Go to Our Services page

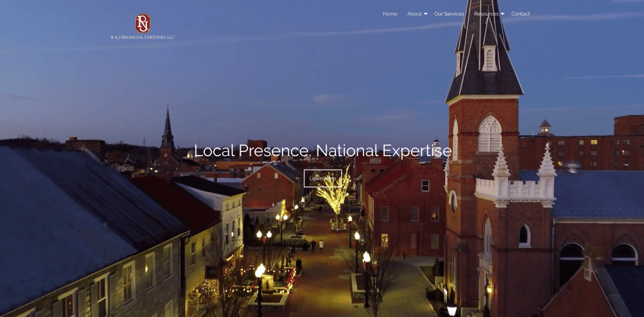point(449,14)
